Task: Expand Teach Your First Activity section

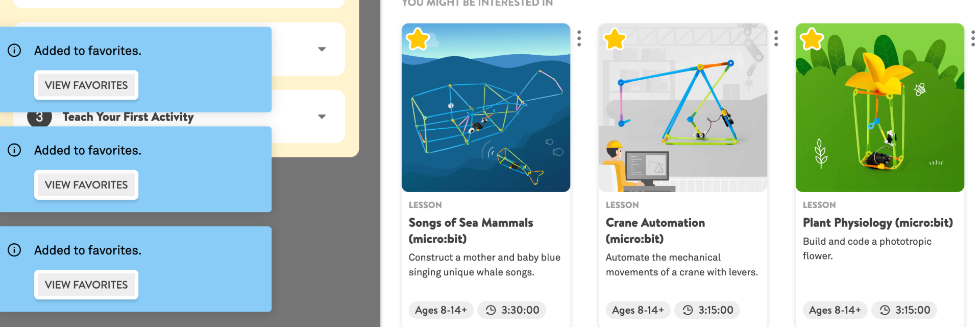Action: (x=322, y=116)
